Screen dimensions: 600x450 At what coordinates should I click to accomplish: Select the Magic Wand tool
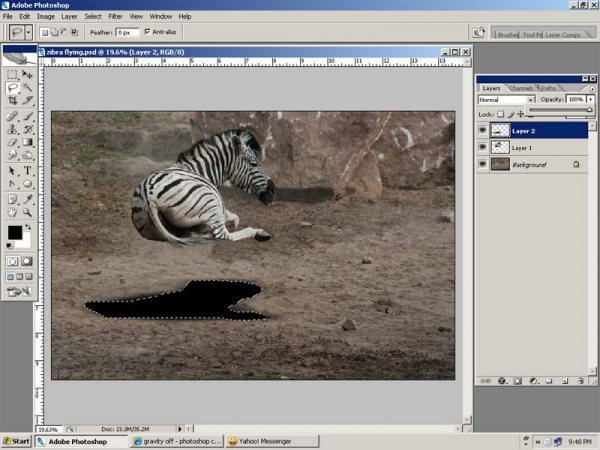[x=27, y=88]
